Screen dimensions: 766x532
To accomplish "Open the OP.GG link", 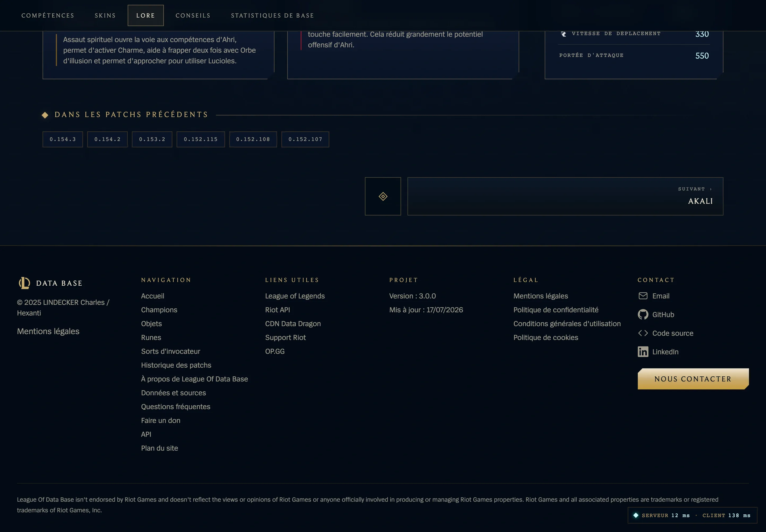I will click(275, 351).
